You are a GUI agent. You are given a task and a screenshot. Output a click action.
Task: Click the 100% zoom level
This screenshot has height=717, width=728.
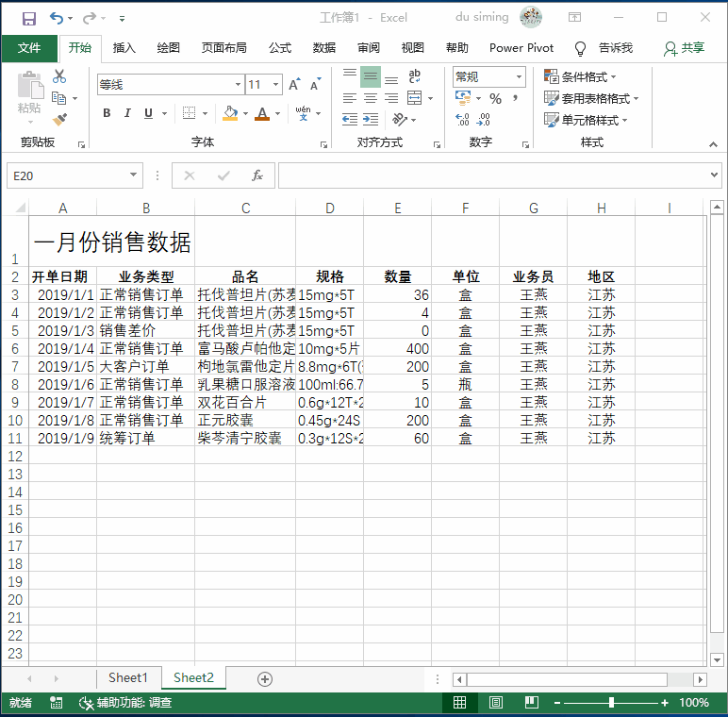pyautogui.click(x=694, y=703)
